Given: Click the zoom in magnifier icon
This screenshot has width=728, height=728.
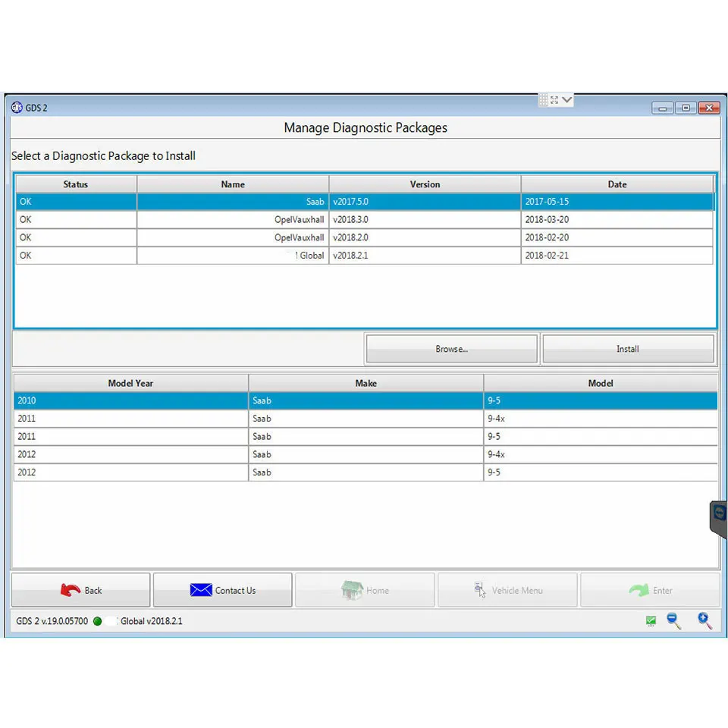Looking at the screenshot, I should point(704,621).
